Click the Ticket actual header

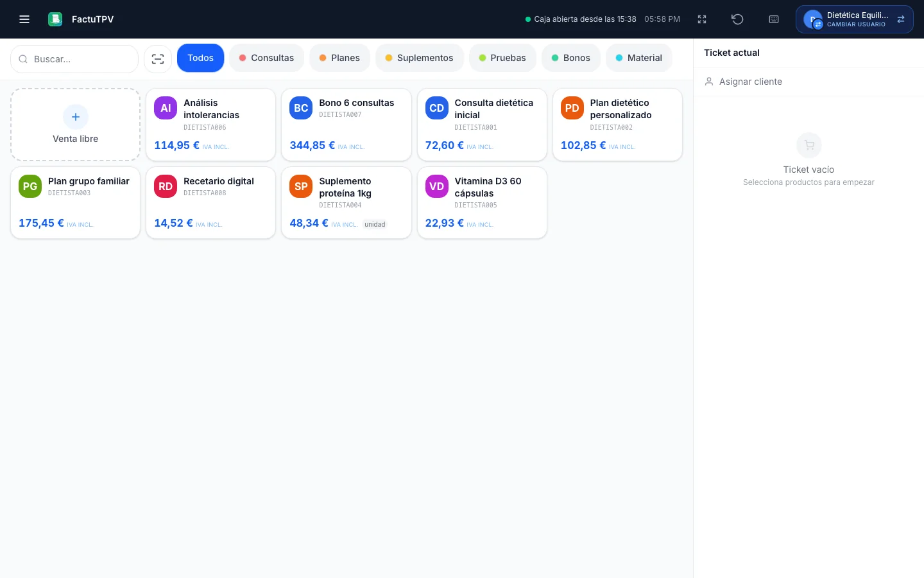(732, 53)
